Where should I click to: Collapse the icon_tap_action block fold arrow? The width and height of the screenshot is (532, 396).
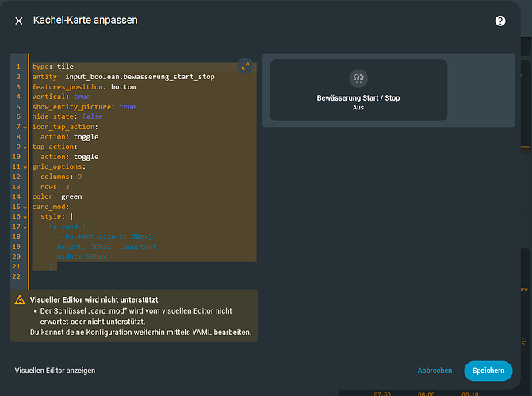tap(25, 127)
